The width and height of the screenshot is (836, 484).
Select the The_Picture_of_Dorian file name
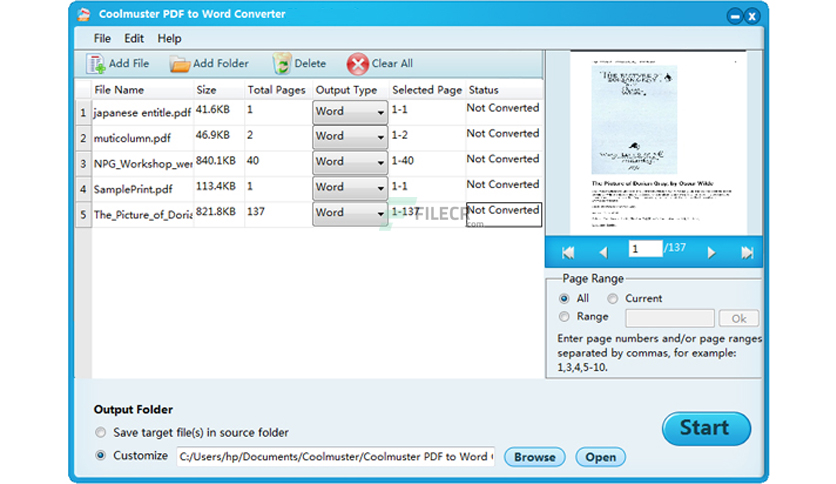click(x=143, y=215)
